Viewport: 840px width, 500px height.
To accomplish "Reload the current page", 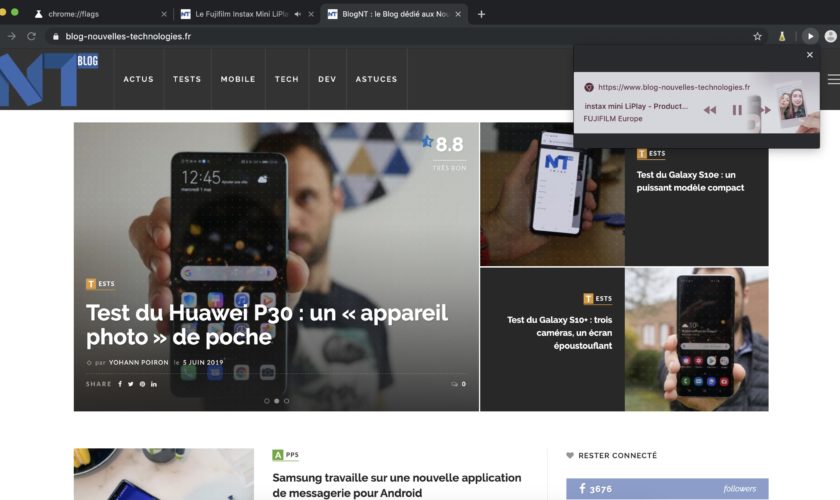I will 32,36.
